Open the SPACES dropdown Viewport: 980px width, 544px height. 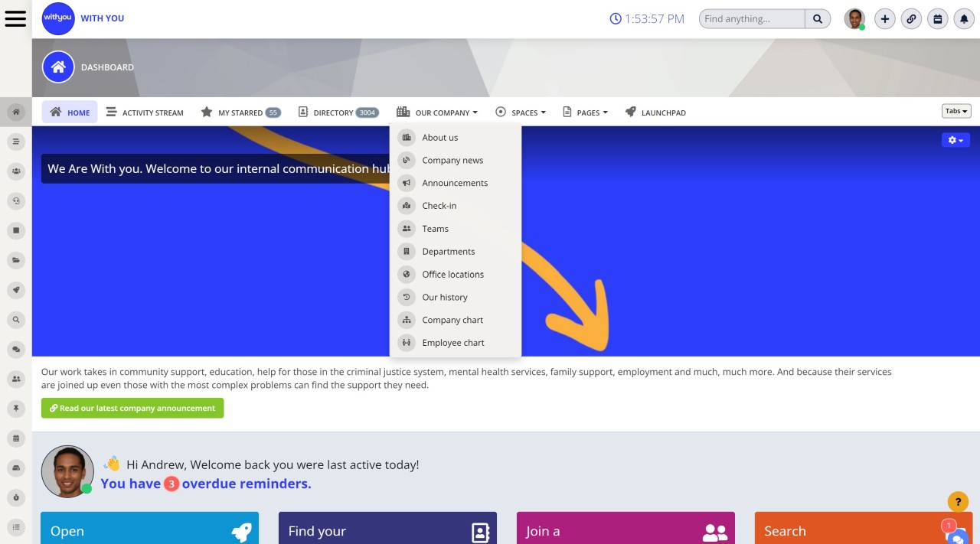pyautogui.click(x=521, y=112)
